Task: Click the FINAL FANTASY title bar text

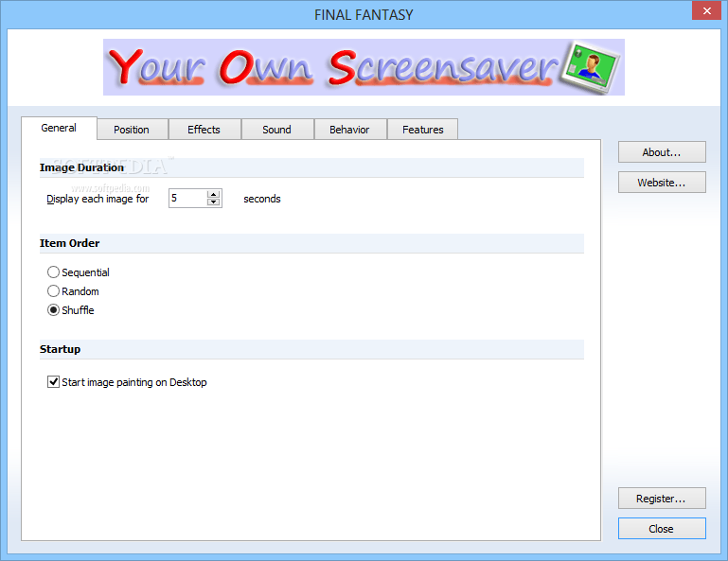Action: tap(364, 15)
